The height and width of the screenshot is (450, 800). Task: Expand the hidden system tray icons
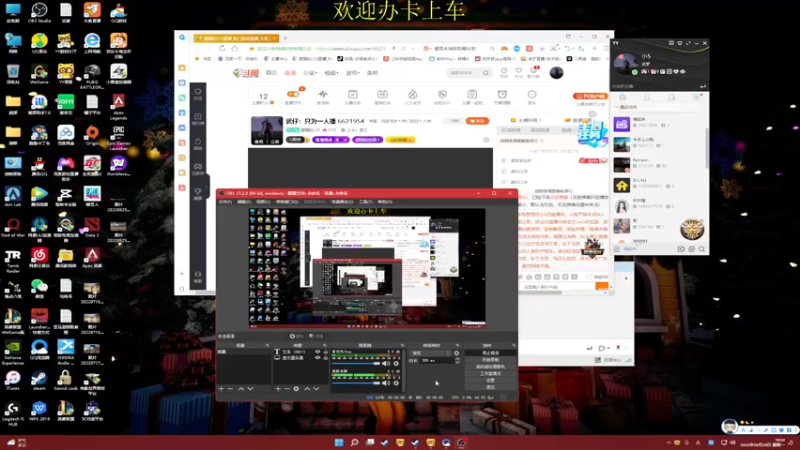click(x=668, y=443)
